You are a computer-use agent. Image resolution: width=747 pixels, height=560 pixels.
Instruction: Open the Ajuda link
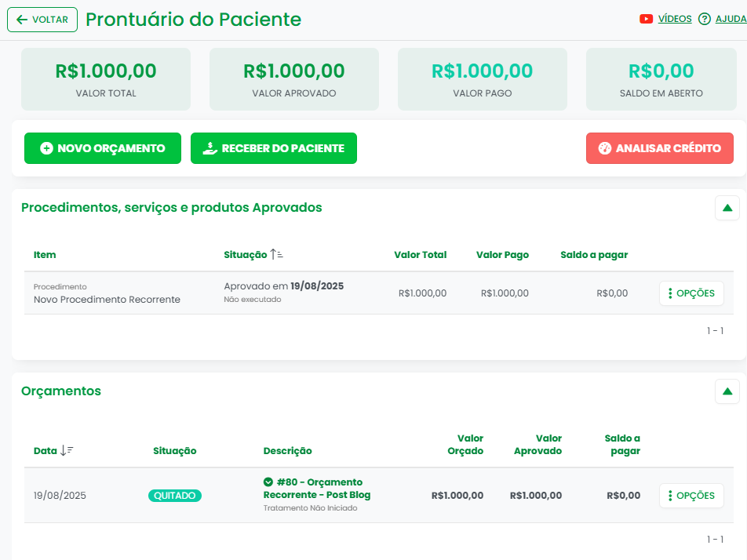[x=730, y=19]
